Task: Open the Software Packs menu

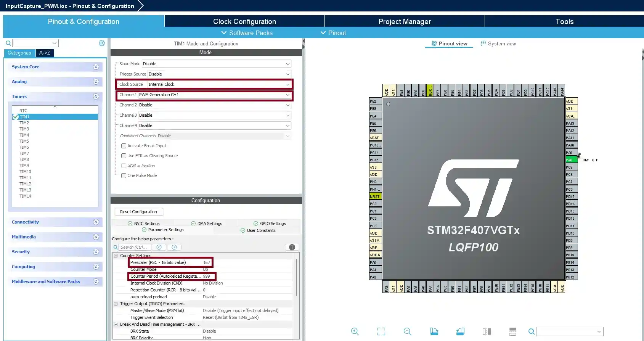Action: [x=247, y=33]
